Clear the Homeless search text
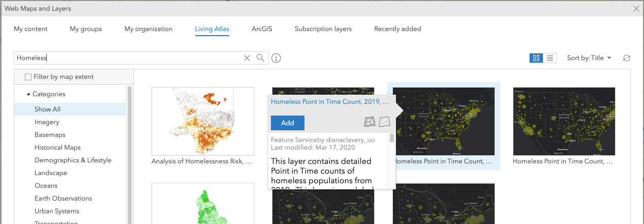This screenshot has height=224, width=644. pos(247,58)
